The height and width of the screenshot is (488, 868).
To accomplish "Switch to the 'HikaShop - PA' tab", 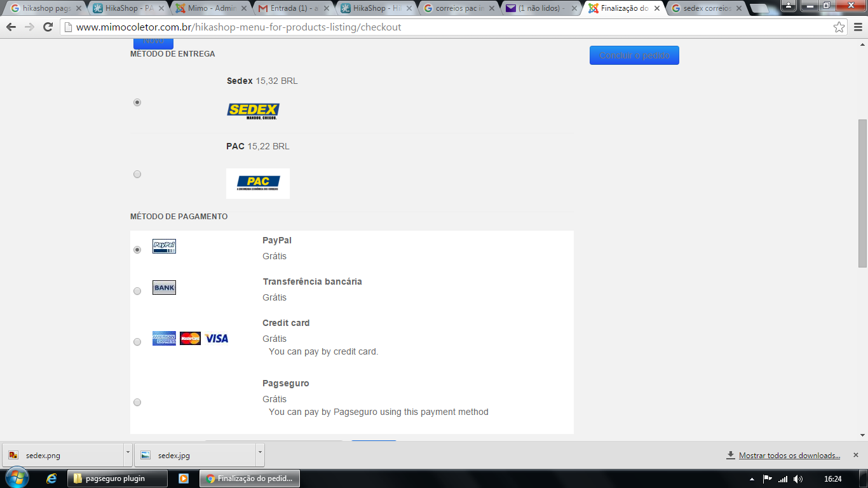I will pyautogui.click(x=128, y=9).
